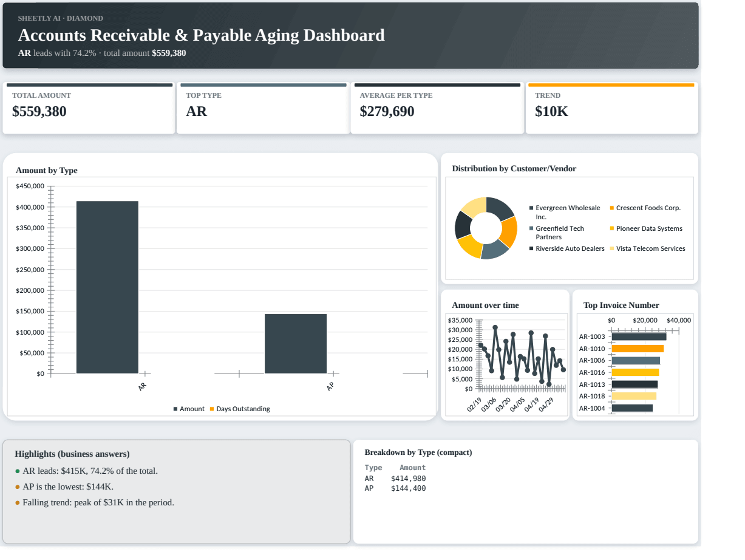
Task: Click the AR-1013 bar
Action: (634, 384)
